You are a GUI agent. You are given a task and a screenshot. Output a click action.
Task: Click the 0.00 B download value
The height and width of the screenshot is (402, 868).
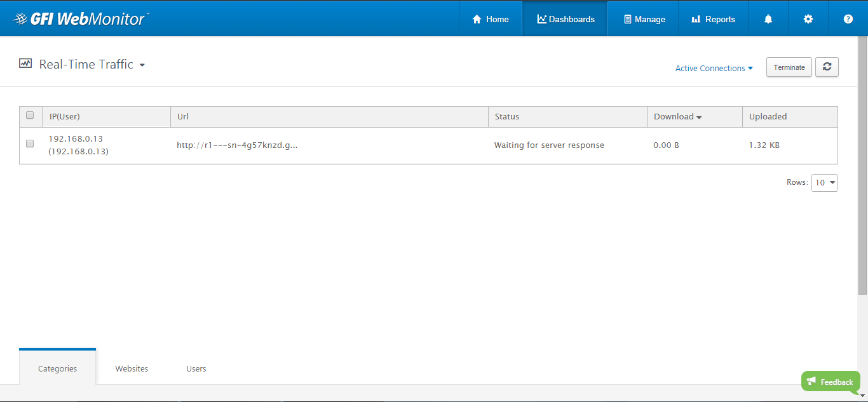666,145
